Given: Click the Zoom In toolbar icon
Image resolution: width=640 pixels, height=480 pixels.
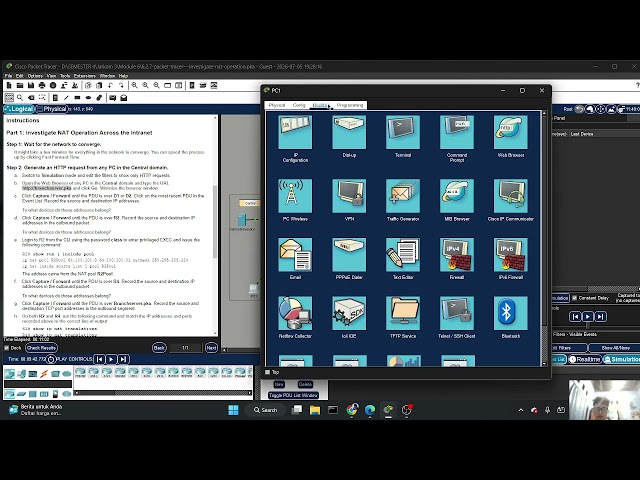Looking at the screenshot, I should (134, 85).
